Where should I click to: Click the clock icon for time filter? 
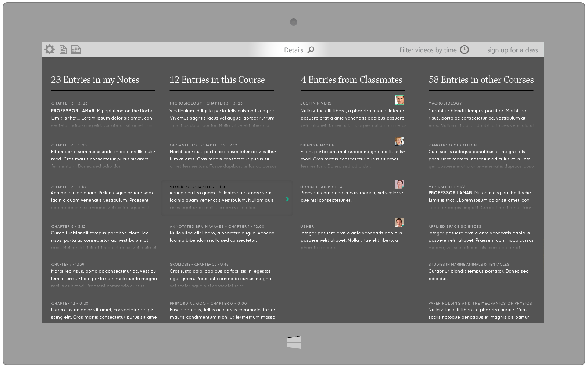click(465, 50)
